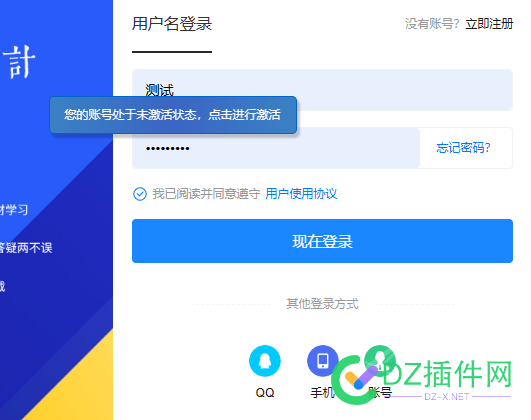This screenshot has width=531, height=420.
Task: Click the QQ login icon
Action: pyautogui.click(x=264, y=361)
